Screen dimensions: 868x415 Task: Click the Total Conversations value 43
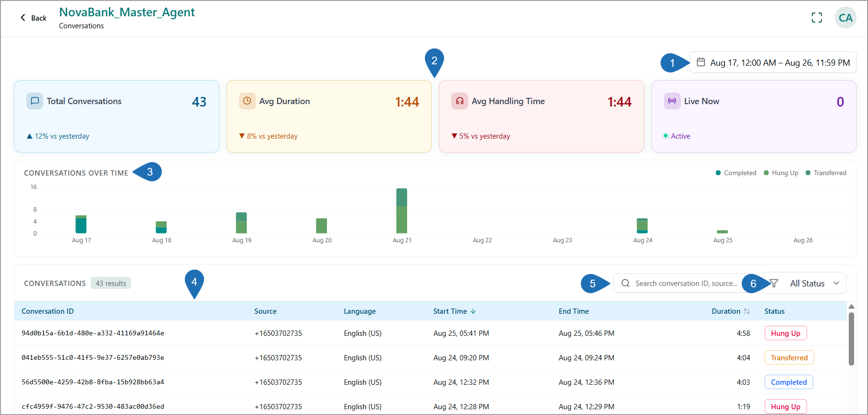[199, 102]
